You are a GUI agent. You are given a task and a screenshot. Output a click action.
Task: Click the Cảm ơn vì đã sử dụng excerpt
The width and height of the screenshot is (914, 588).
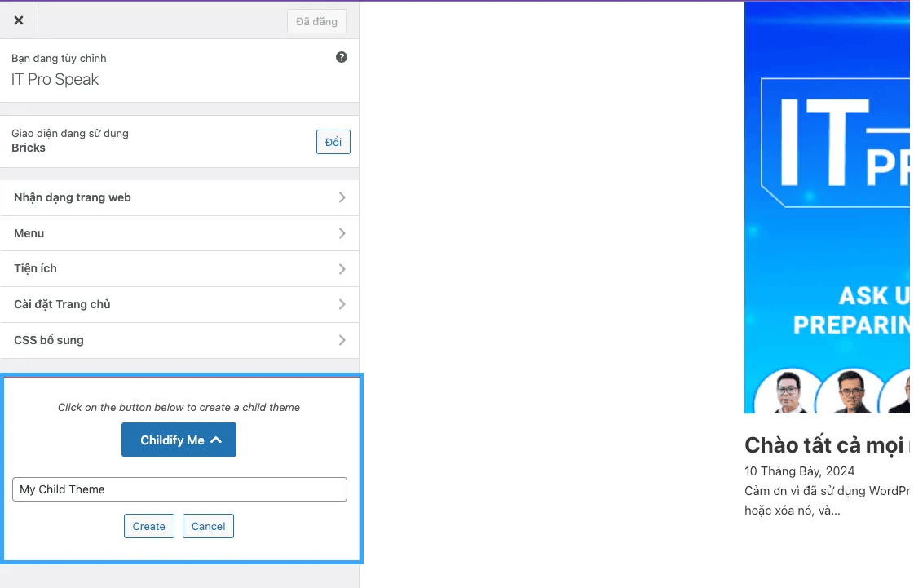pyautogui.click(x=827, y=501)
